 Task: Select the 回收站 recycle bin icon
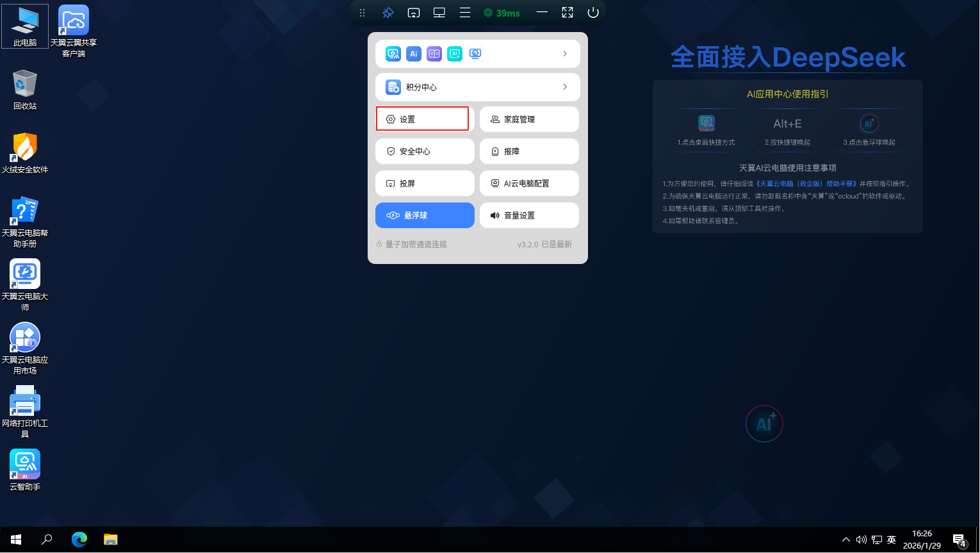click(25, 90)
